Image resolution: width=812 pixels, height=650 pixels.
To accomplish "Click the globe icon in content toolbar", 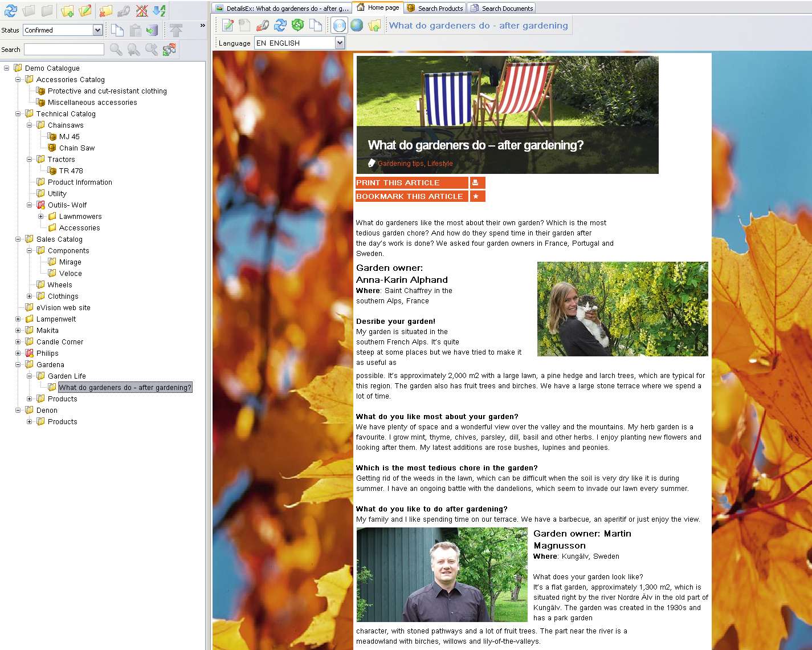I will pyautogui.click(x=357, y=25).
